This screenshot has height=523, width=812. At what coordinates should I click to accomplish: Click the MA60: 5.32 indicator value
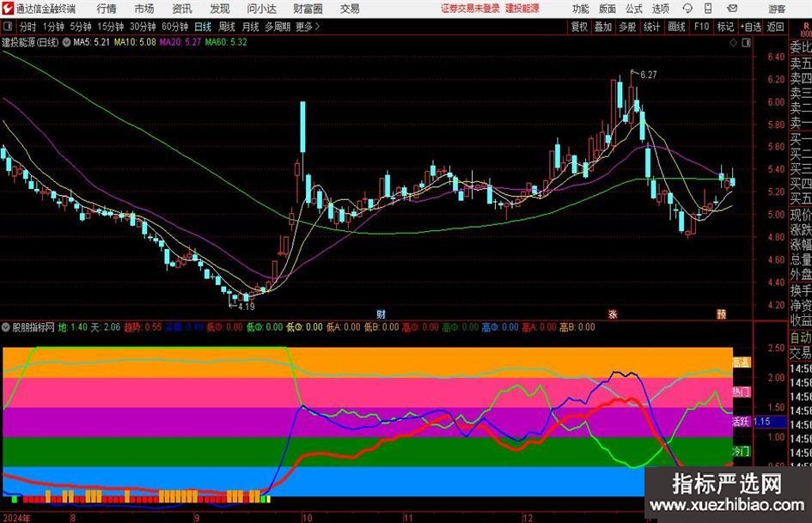226,42
